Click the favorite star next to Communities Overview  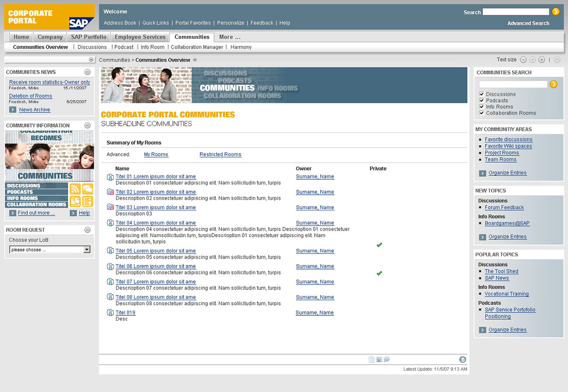tap(195, 60)
